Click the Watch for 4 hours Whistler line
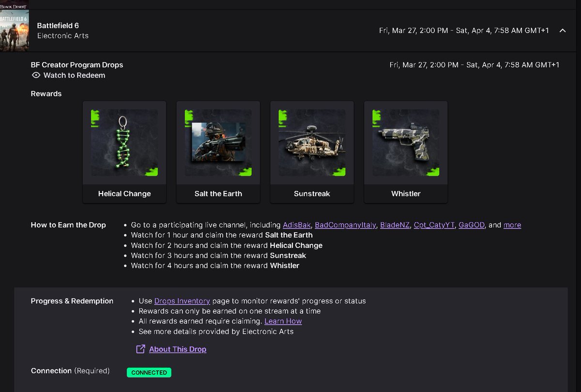581x392 pixels. coord(215,266)
